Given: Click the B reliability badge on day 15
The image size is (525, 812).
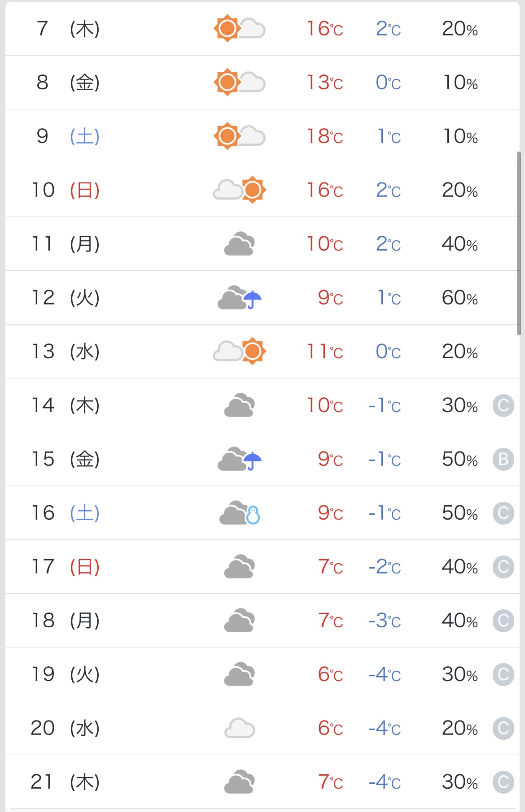Looking at the screenshot, I should [x=503, y=459].
